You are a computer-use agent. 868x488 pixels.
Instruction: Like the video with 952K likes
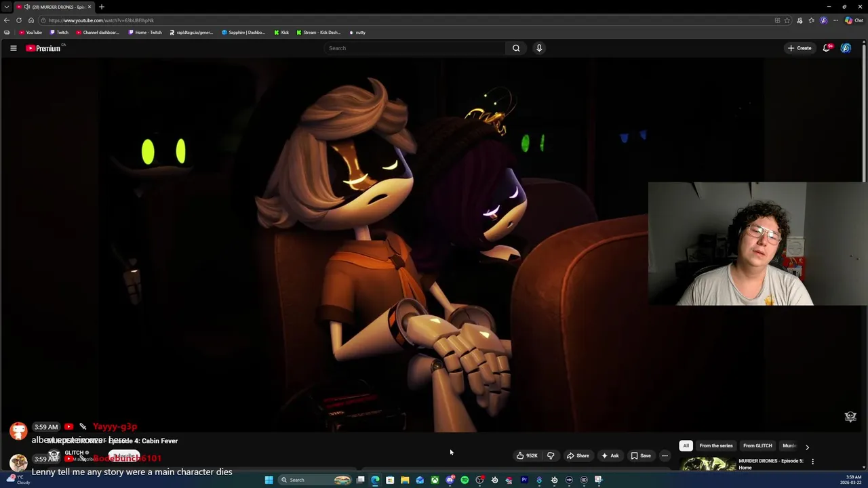point(527,455)
